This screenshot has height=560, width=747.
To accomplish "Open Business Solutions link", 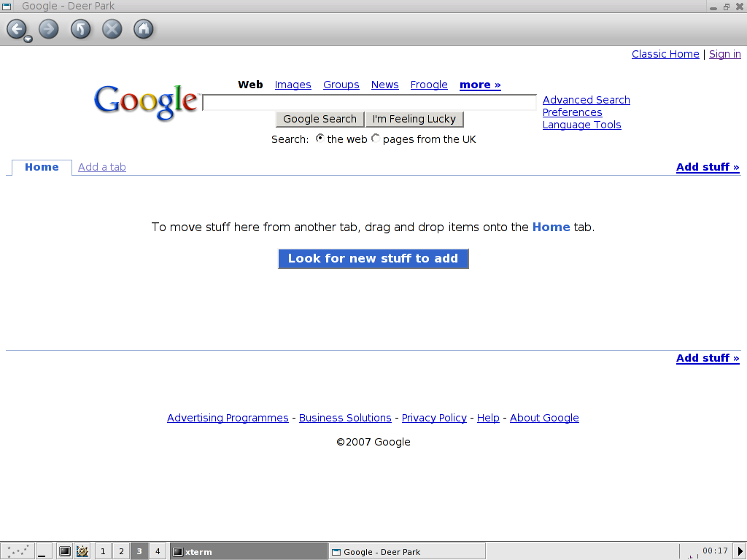I will tap(345, 418).
